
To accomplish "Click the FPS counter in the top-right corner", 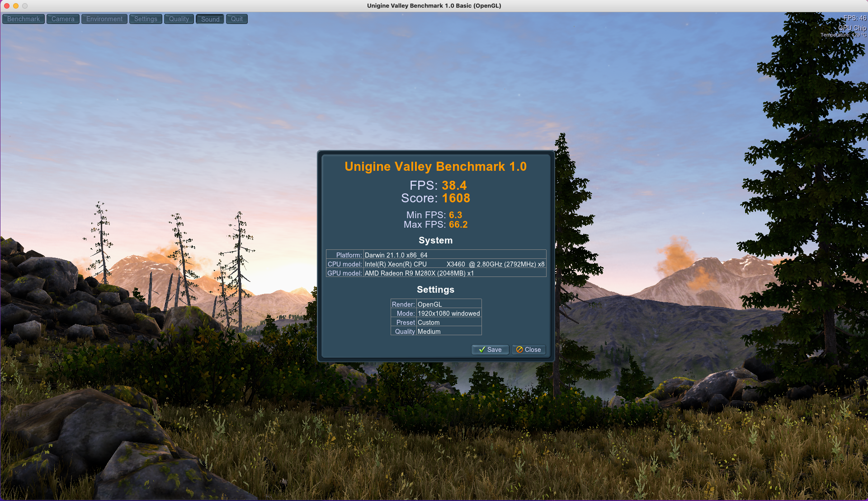I will (x=854, y=18).
